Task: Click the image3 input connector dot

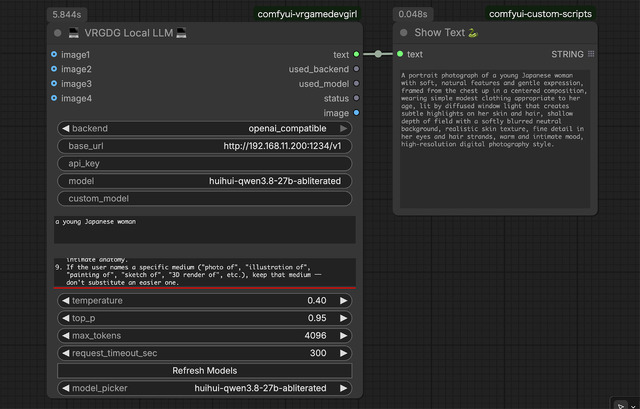Action: (54, 83)
